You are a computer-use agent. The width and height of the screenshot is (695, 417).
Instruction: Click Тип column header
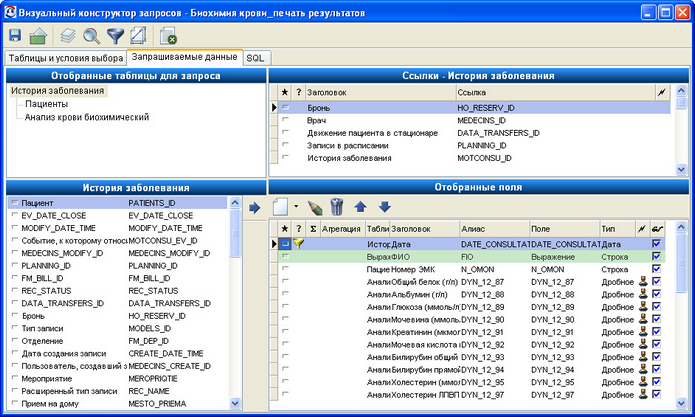[x=617, y=229]
